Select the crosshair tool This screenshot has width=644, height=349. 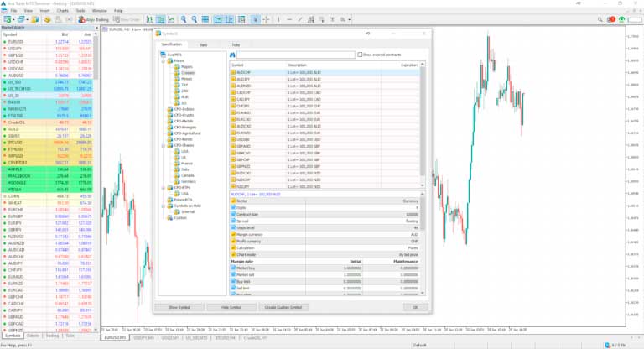click(x=266, y=19)
